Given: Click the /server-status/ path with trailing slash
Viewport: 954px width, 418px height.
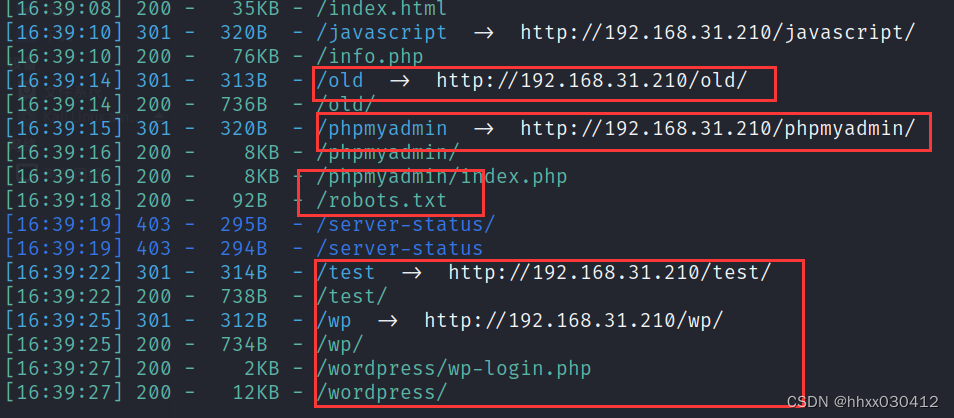Looking at the screenshot, I should point(406,225).
